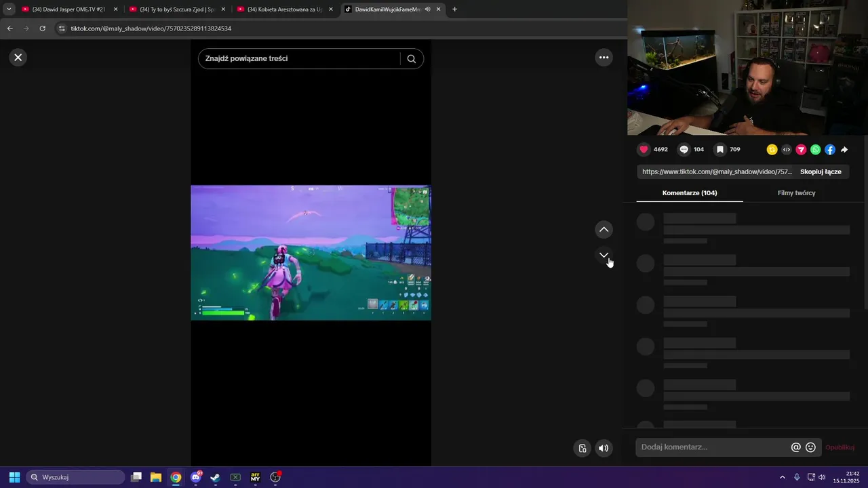Image resolution: width=868 pixels, height=488 pixels.
Task: Open the three-dots more options menu
Action: 604,58
